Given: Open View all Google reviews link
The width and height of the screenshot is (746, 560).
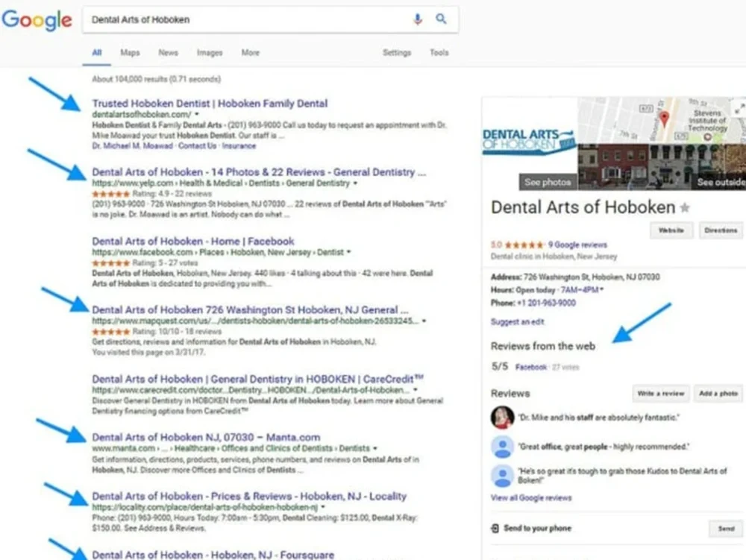Looking at the screenshot, I should (x=531, y=497).
